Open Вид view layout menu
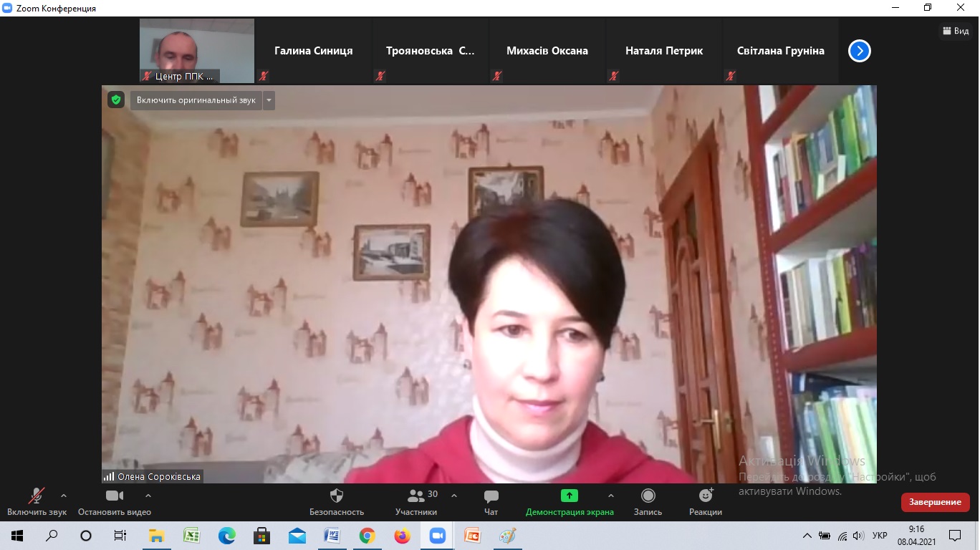The width and height of the screenshot is (980, 550). click(x=956, y=31)
